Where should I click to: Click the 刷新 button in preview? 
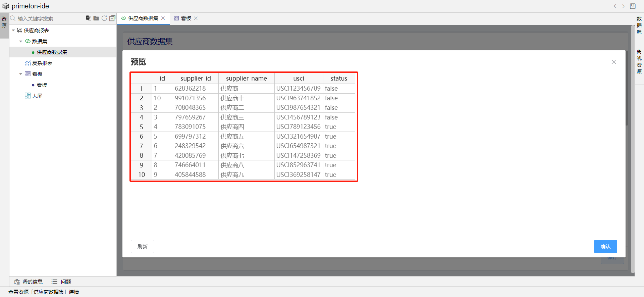point(142,247)
